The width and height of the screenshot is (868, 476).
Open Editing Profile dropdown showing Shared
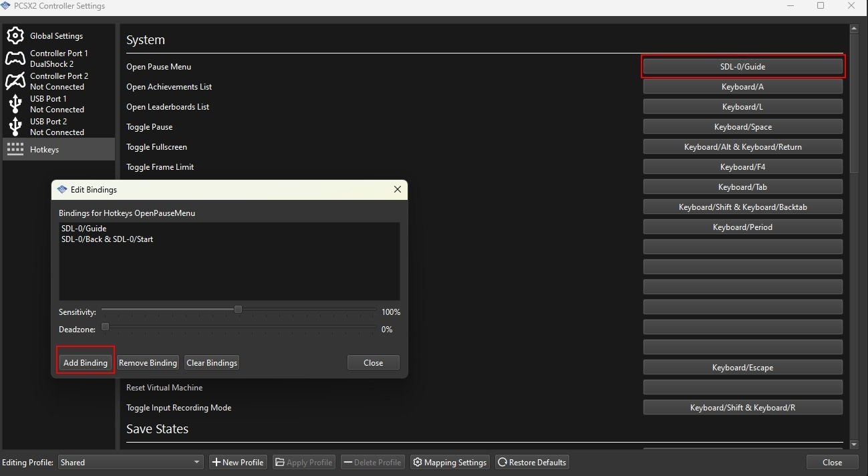point(130,462)
